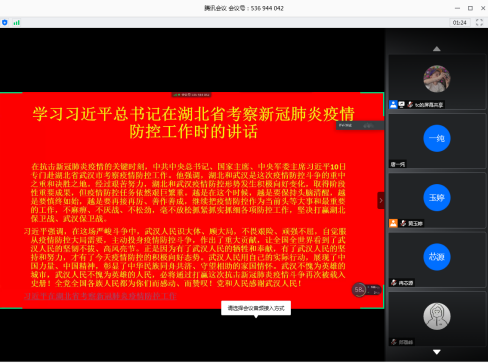Click the audio connection tooltip popup

coord(256,308)
